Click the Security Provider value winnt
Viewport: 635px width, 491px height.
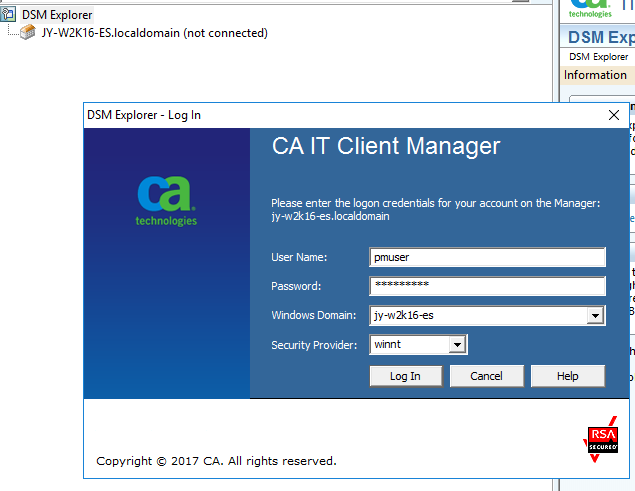point(388,344)
